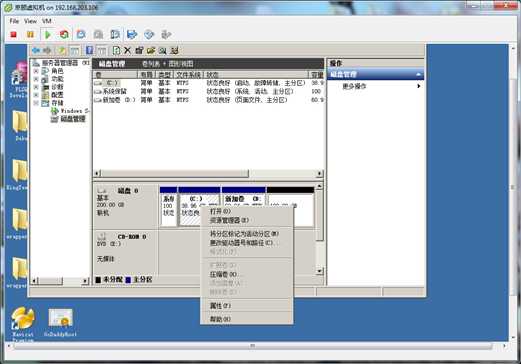Click the take snapshot icon in VM toolbar
Screen dimensions: 521x364
(x=81, y=34)
